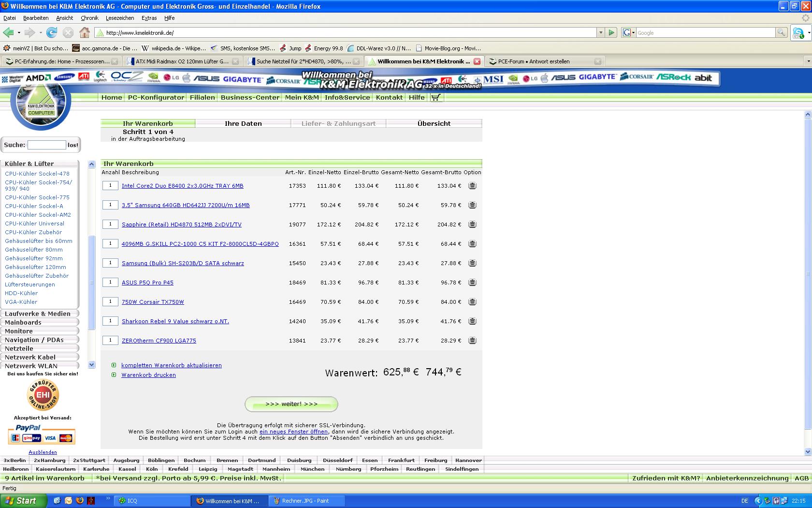Expand the Mainboards category in sidebar
The height and width of the screenshot is (508, 812).
[x=23, y=322]
